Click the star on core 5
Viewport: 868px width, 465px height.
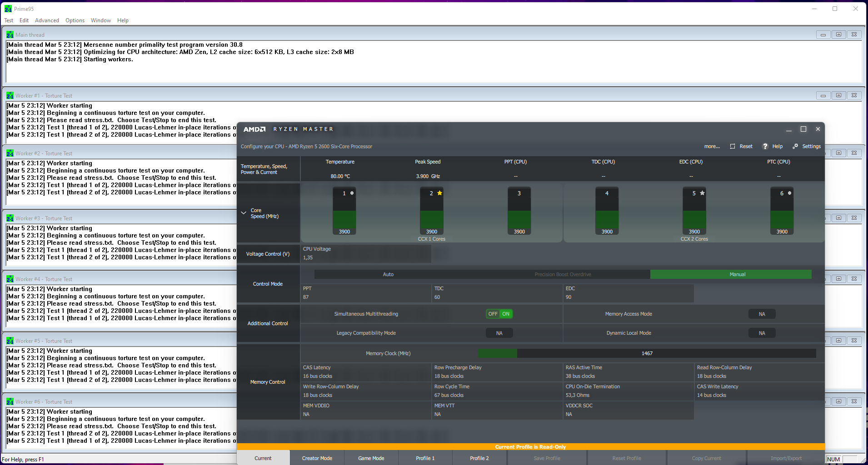pyautogui.click(x=702, y=193)
